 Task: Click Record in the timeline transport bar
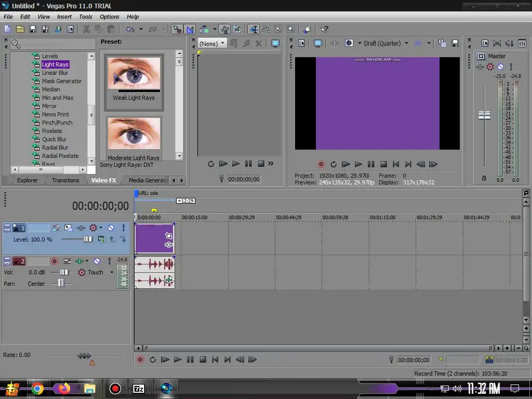(140, 360)
